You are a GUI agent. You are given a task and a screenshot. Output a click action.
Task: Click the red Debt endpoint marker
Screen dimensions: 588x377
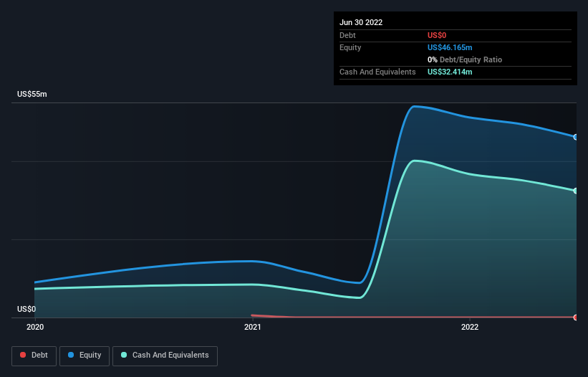[x=576, y=318]
